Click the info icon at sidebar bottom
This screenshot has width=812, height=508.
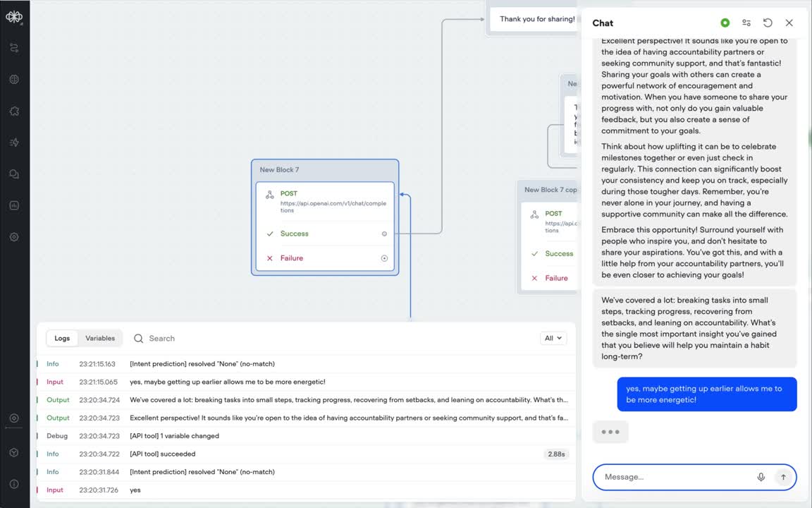click(14, 483)
